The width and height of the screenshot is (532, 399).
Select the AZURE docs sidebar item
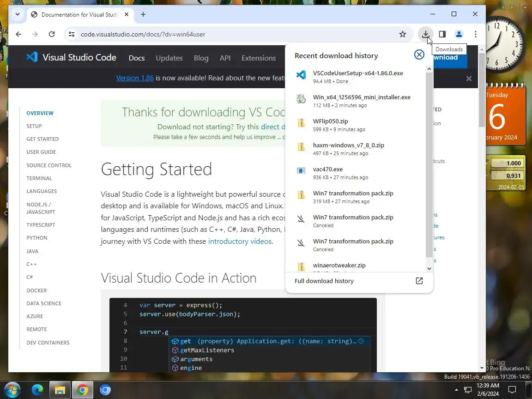35,316
